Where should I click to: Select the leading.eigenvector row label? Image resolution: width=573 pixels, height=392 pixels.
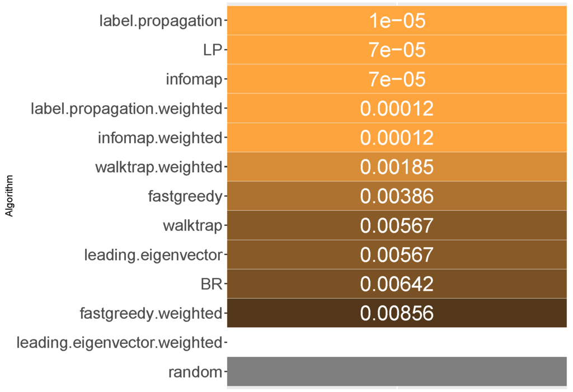(153, 255)
